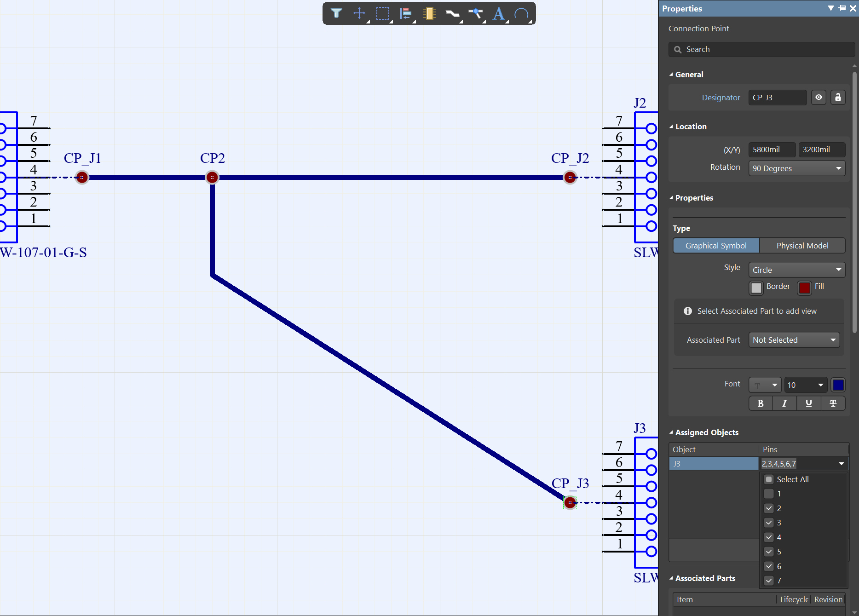Image resolution: width=859 pixels, height=616 pixels.
Task: Toggle designator visibility eye icon
Action: [819, 98]
